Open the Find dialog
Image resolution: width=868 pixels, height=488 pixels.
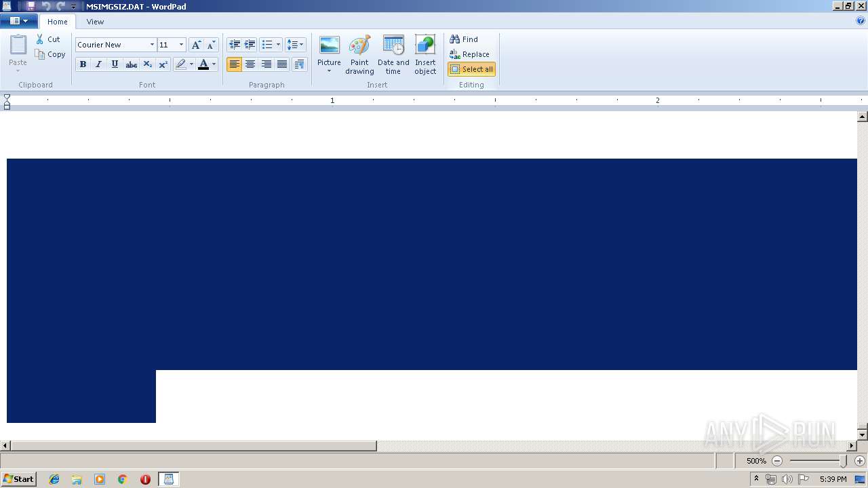(x=464, y=39)
